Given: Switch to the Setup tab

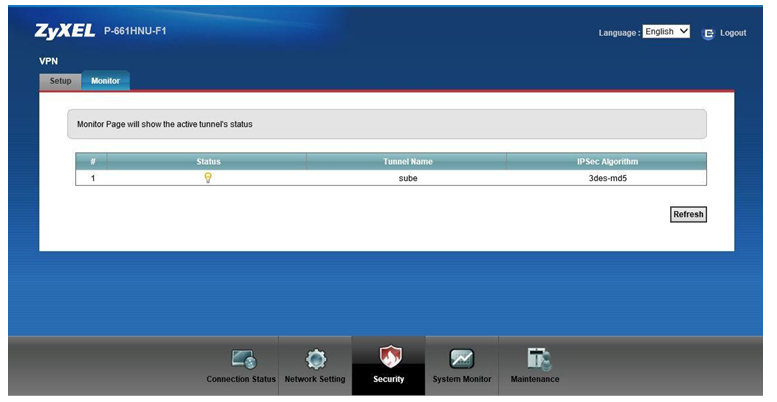Looking at the screenshot, I should point(60,81).
